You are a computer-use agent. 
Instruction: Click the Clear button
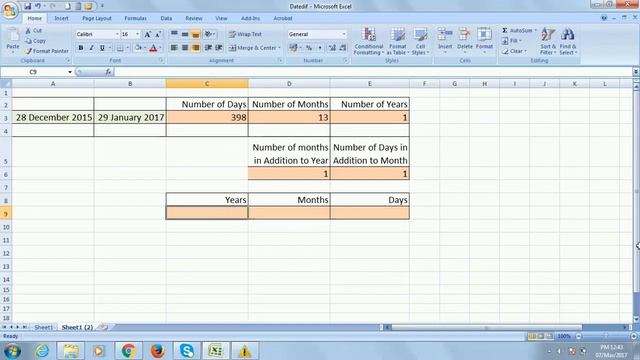(x=513, y=51)
